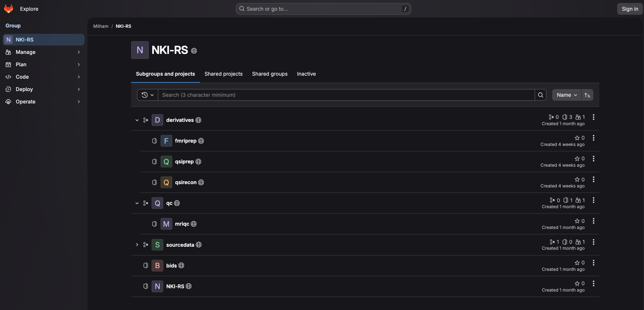Open the qsirecon project link
Image resolution: width=644 pixels, height=310 pixels.
(186, 182)
